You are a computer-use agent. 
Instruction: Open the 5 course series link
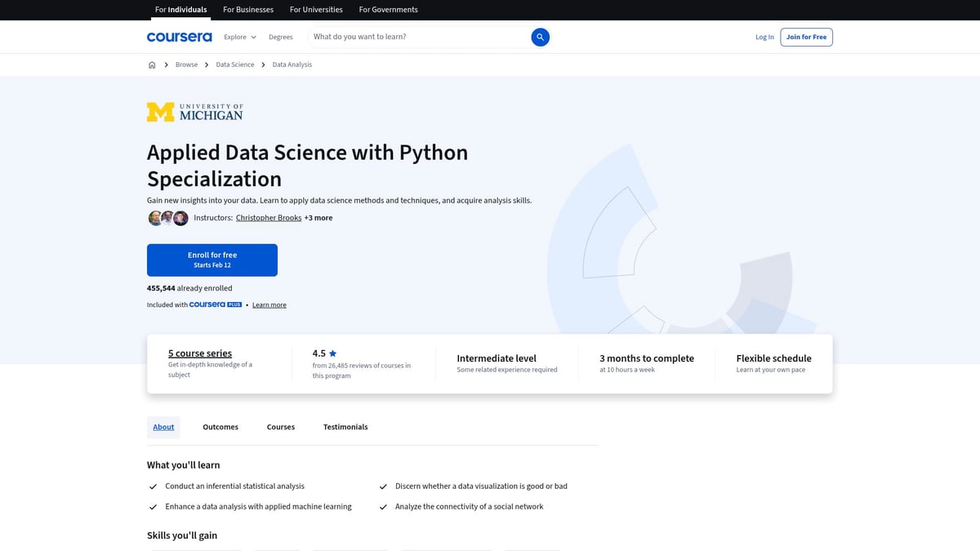pyautogui.click(x=200, y=353)
